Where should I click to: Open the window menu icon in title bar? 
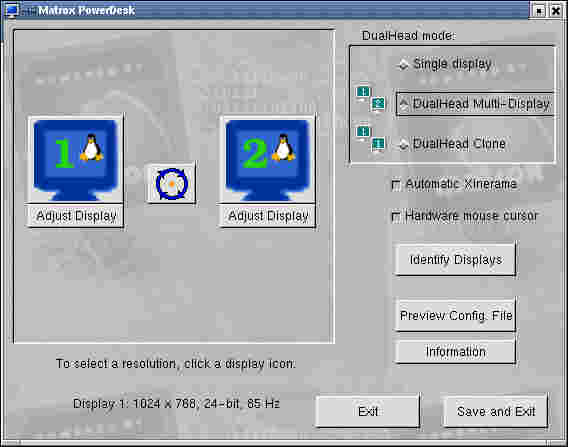(x=12, y=11)
